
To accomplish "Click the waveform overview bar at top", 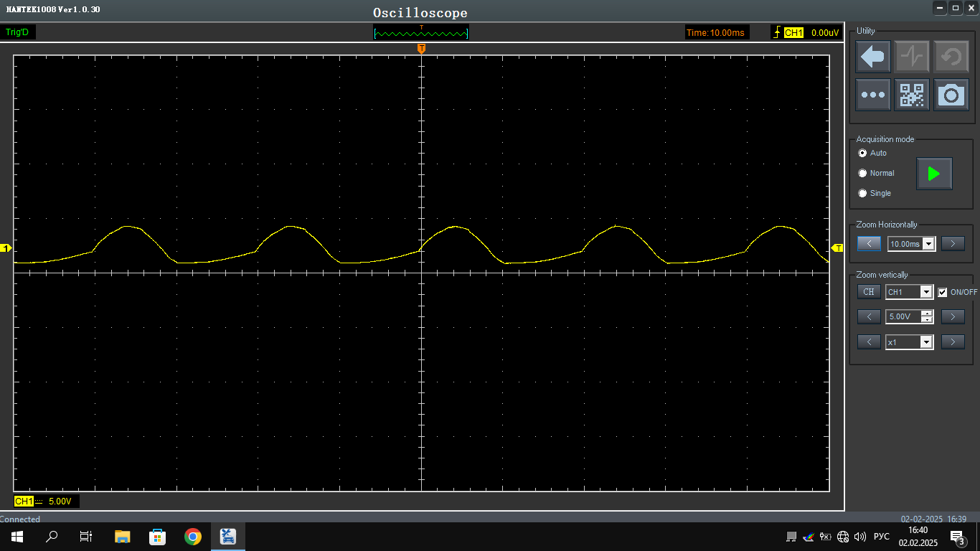I will point(421,32).
